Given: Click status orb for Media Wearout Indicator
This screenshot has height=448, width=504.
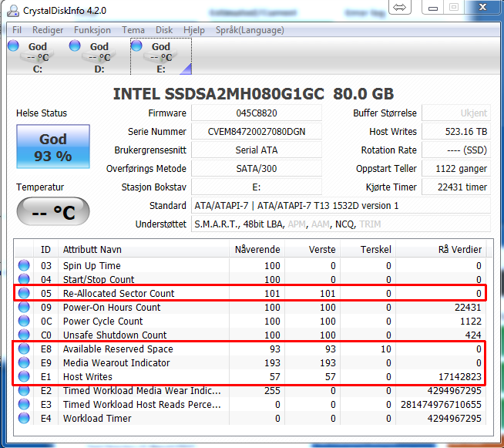Looking at the screenshot, I should coord(24,362).
